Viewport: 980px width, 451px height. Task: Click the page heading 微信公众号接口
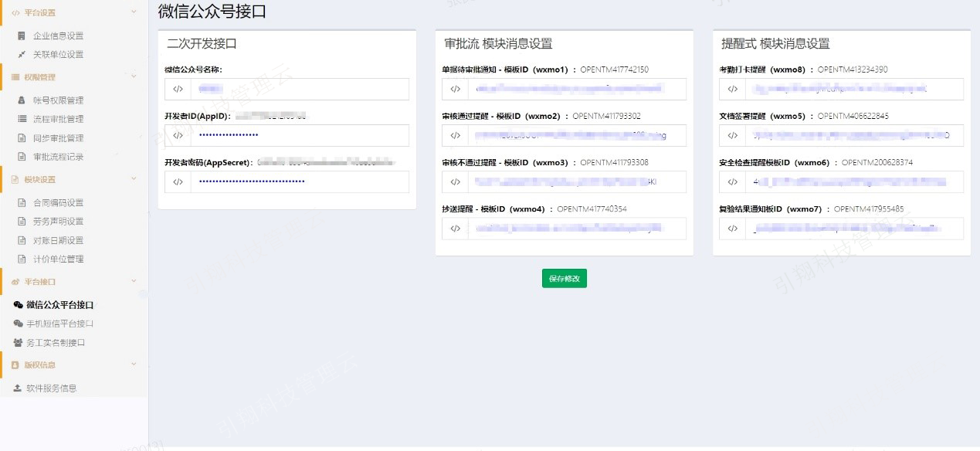point(212,12)
